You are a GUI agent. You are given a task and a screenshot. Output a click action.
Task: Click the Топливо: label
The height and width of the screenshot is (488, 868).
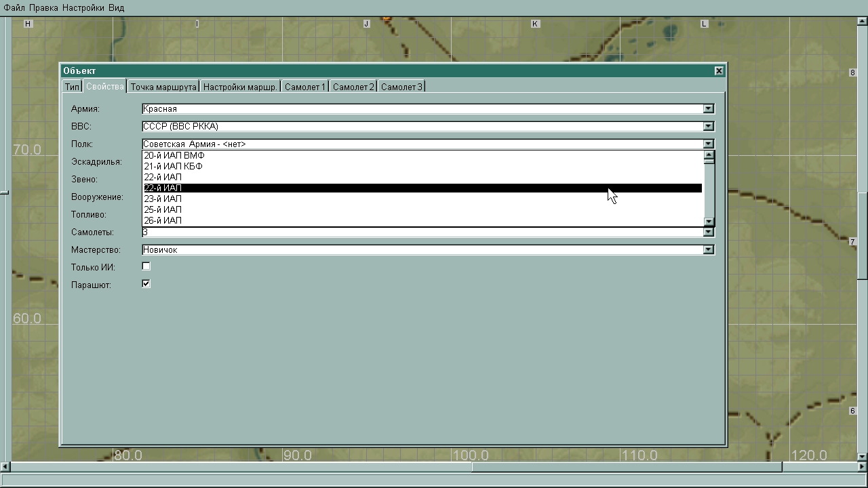tap(89, 214)
